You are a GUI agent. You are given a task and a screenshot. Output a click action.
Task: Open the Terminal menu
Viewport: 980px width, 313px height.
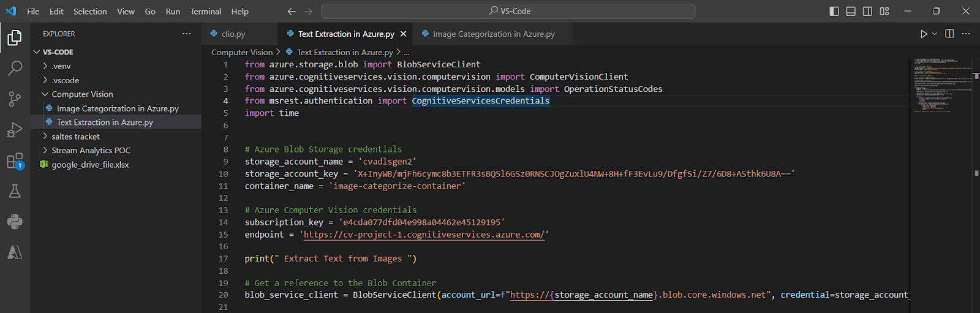pyautogui.click(x=206, y=11)
